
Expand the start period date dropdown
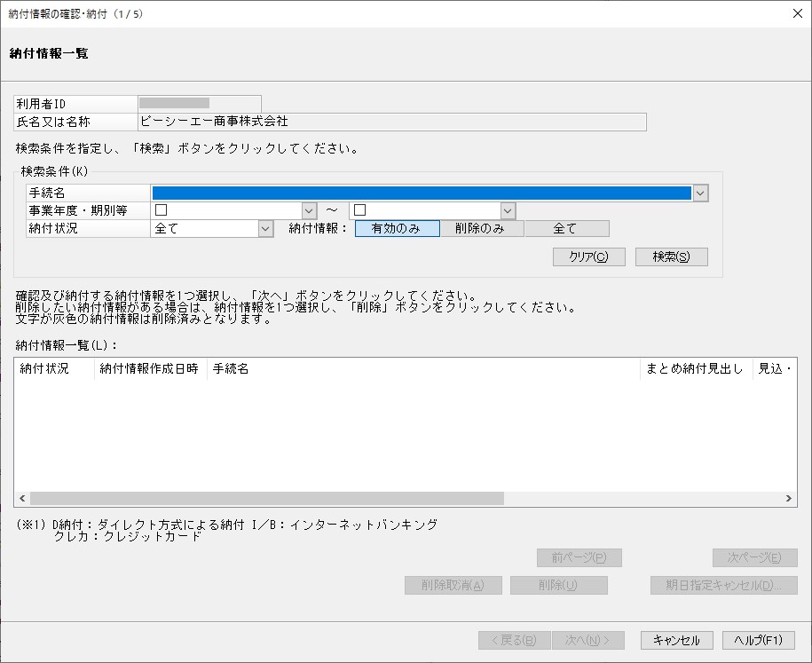(x=309, y=211)
